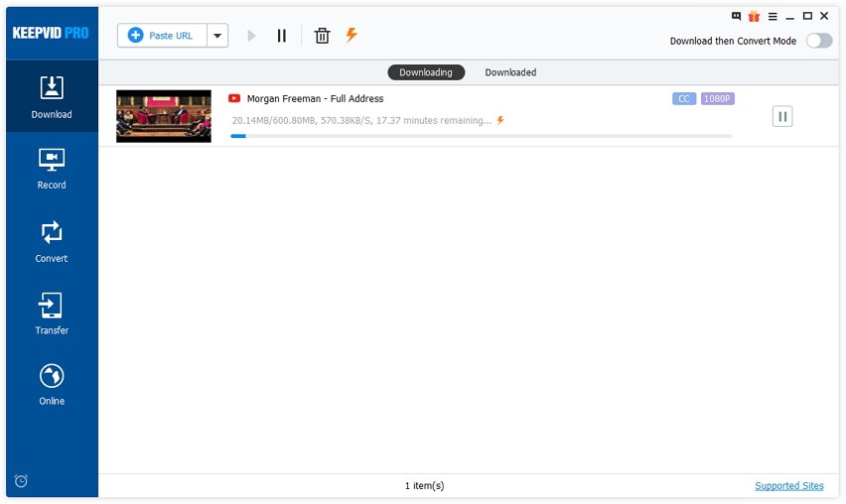The image size is (846, 504).
Task: Click the Morgan Freeman video thumbnail
Action: coord(164,116)
